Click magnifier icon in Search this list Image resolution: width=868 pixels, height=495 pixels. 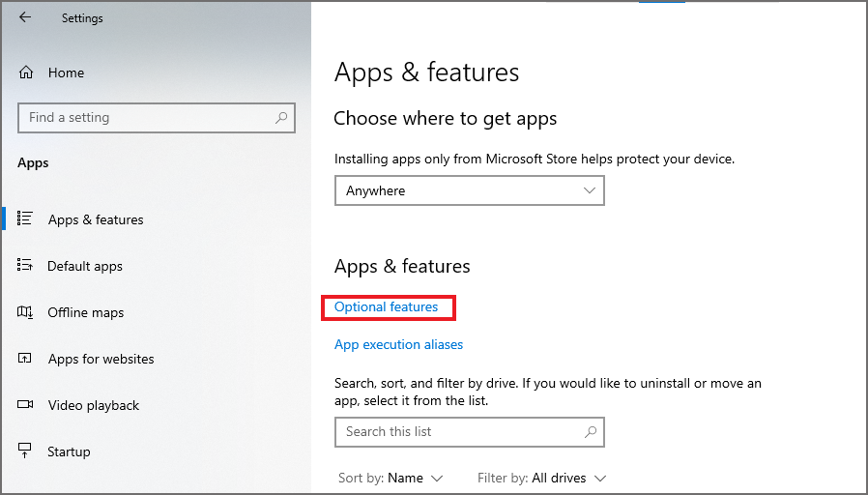pos(591,432)
